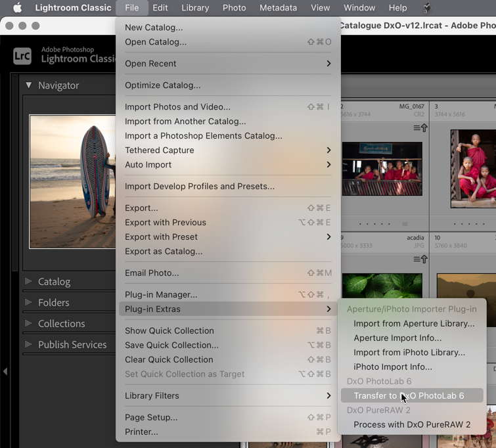Open the Apple menu

pos(18,8)
